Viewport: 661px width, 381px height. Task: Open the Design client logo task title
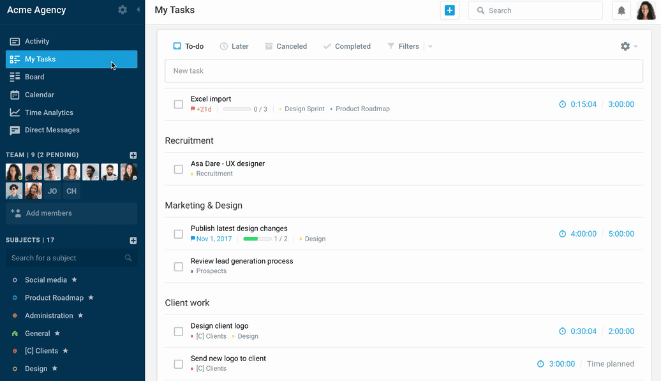click(x=219, y=326)
